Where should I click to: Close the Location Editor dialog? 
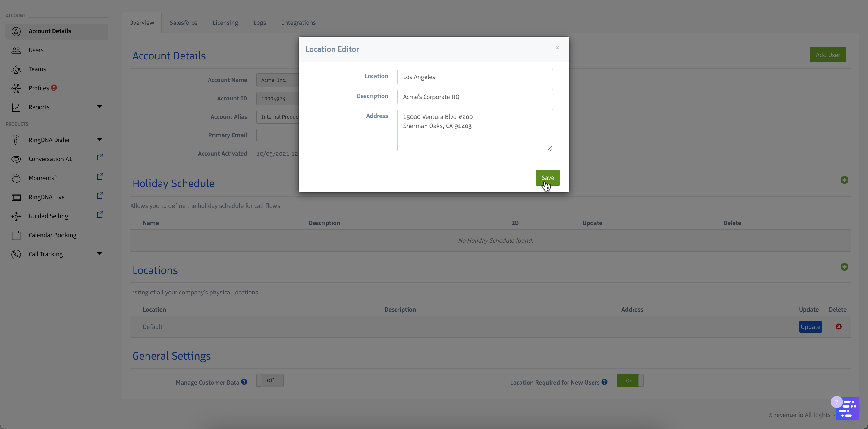click(x=557, y=48)
